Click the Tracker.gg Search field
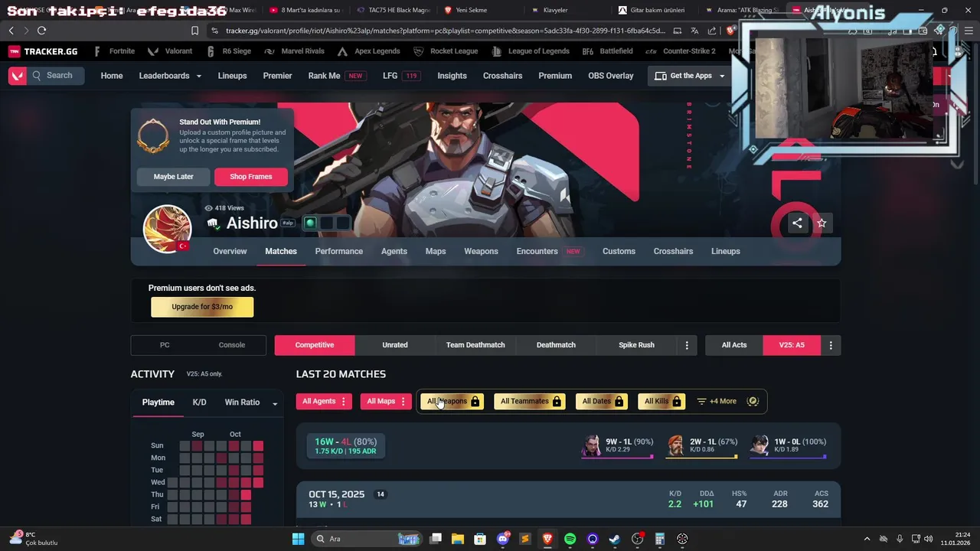This screenshot has width=980, height=551. [57, 76]
